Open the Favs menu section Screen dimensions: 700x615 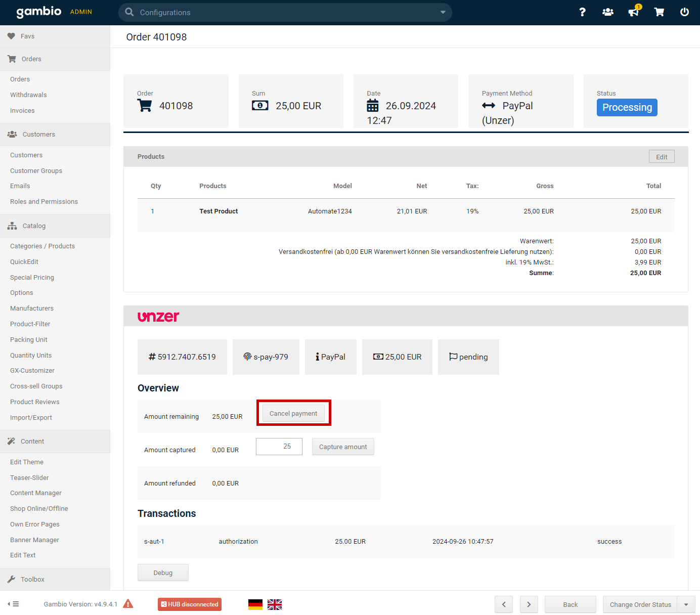[55, 36]
